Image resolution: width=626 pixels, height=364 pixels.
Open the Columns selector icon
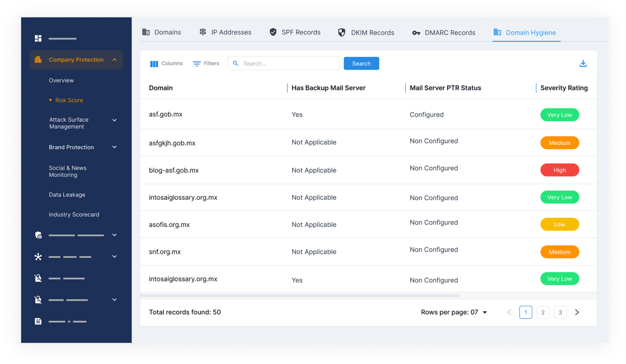coord(154,64)
